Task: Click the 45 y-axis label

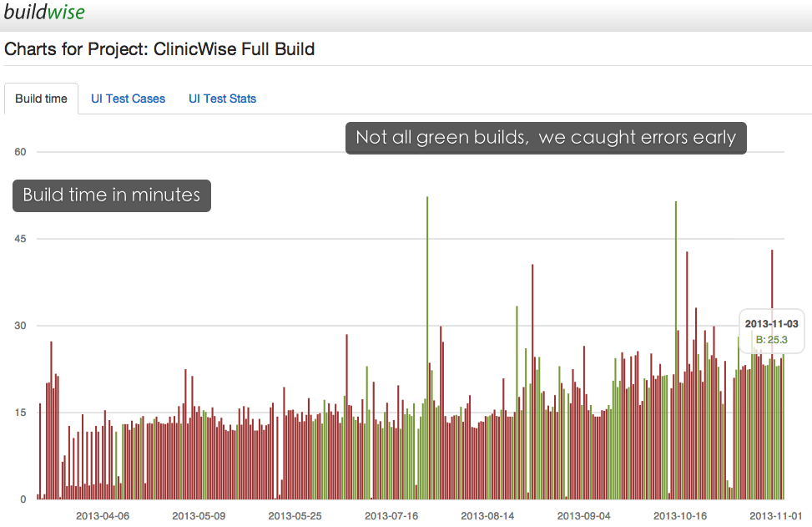Action: tap(20, 239)
